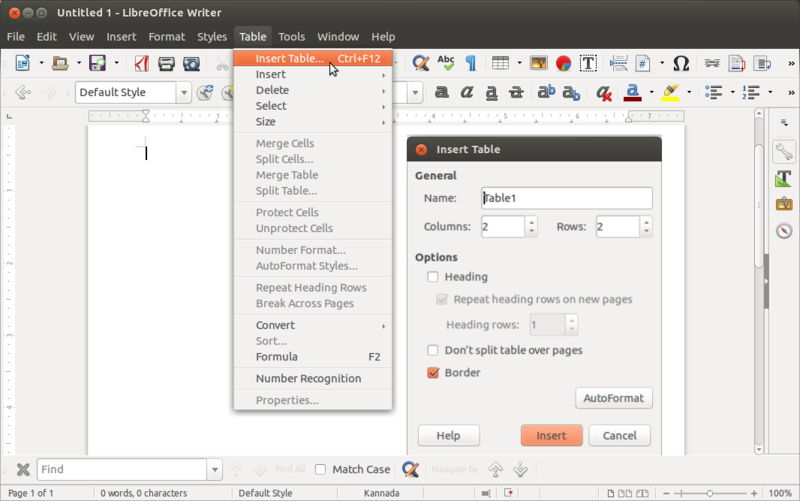Open Find & Replace toolbar icon

[420, 63]
